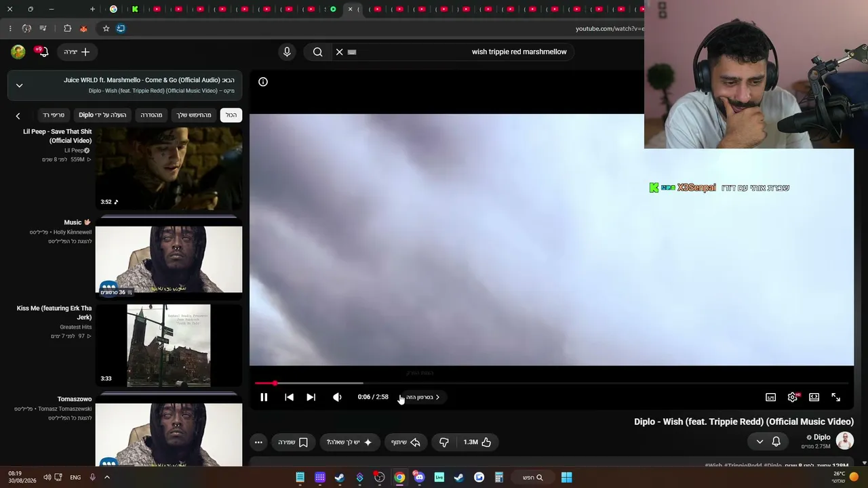Dislike the Diplo Wish video
Image resolution: width=868 pixels, height=488 pixels.
444,442
